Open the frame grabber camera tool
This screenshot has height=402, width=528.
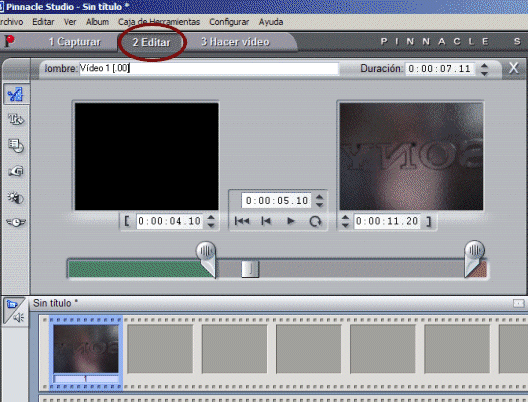coord(15,171)
